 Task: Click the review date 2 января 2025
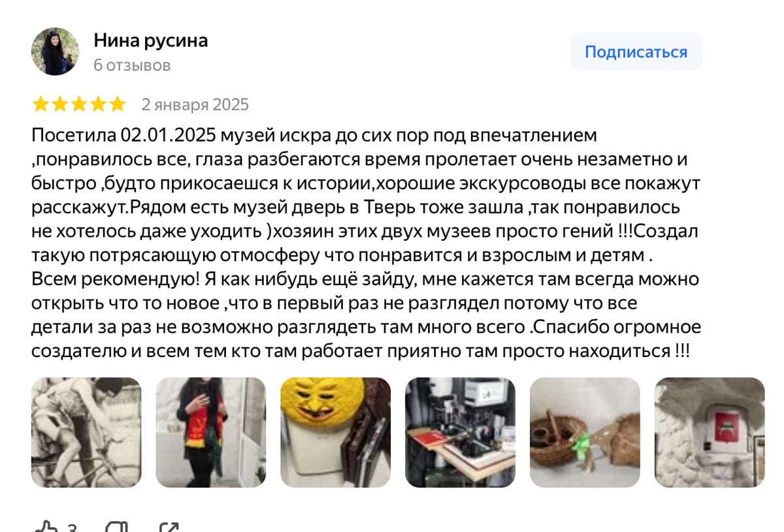[195, 104]
